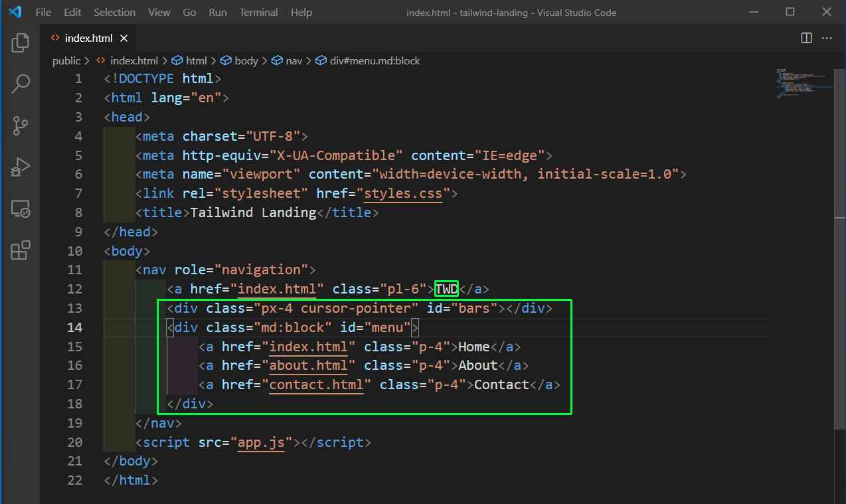Click the "viewport" name value
Viewport: 846px width, 504px height.
[x=261, y=175]
